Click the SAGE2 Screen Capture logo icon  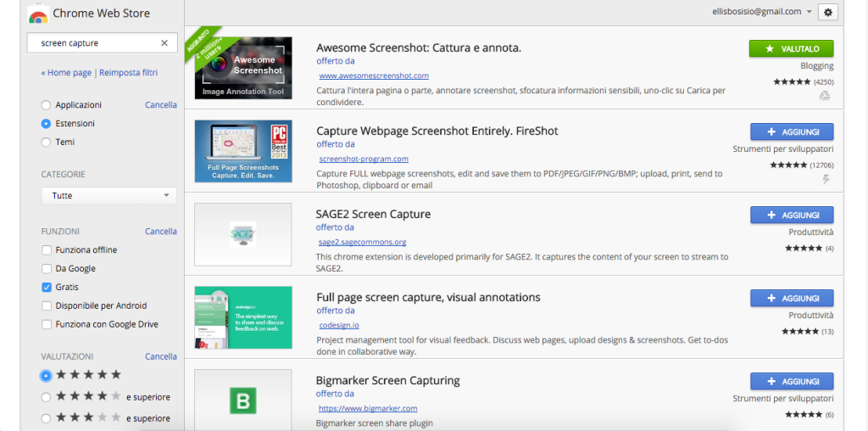point(243,233)
